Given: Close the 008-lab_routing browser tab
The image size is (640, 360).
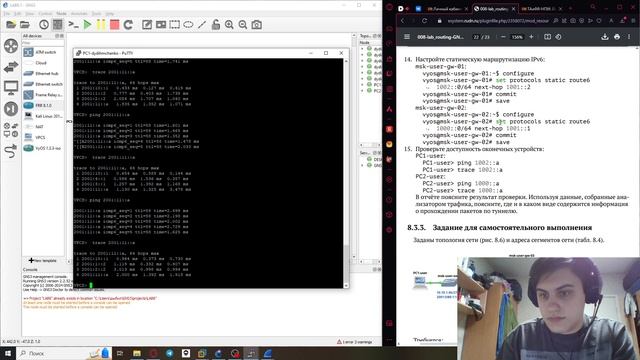Looking at the screenshot, I should [513, 9].
